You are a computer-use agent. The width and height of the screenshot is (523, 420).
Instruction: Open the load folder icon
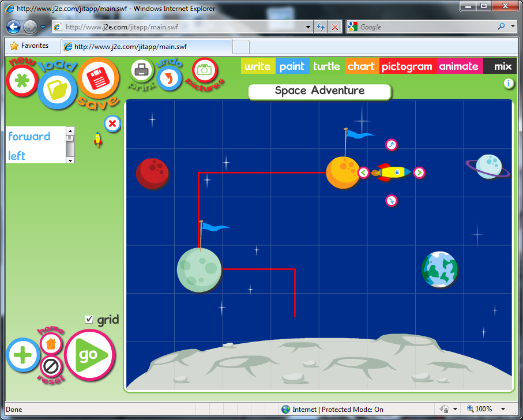(57, 89)
